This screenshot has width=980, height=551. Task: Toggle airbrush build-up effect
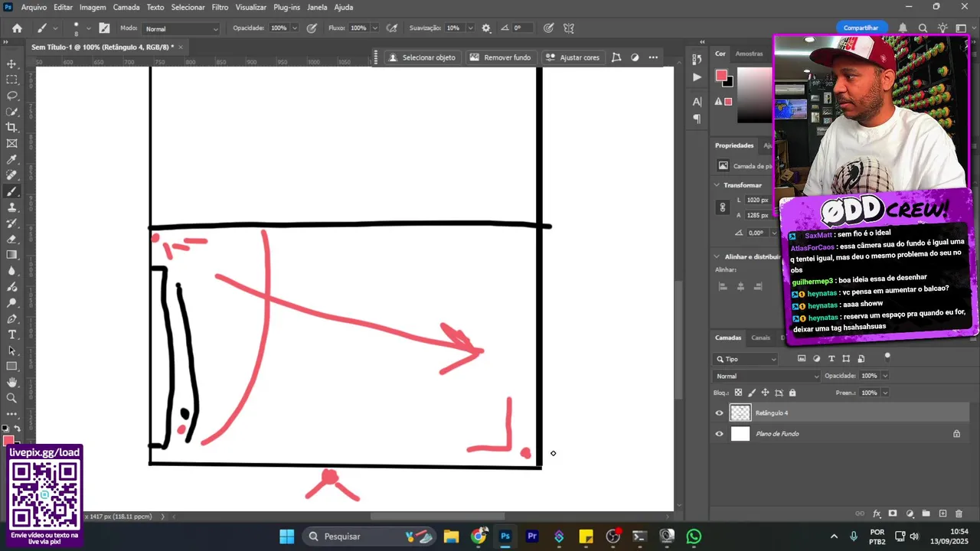tap(392, 28)
